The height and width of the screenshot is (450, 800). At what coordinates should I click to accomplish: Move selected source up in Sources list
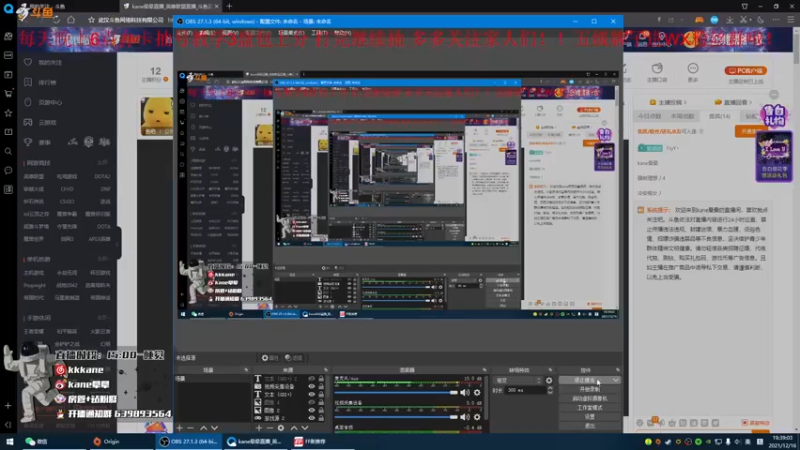click(293, 428)
